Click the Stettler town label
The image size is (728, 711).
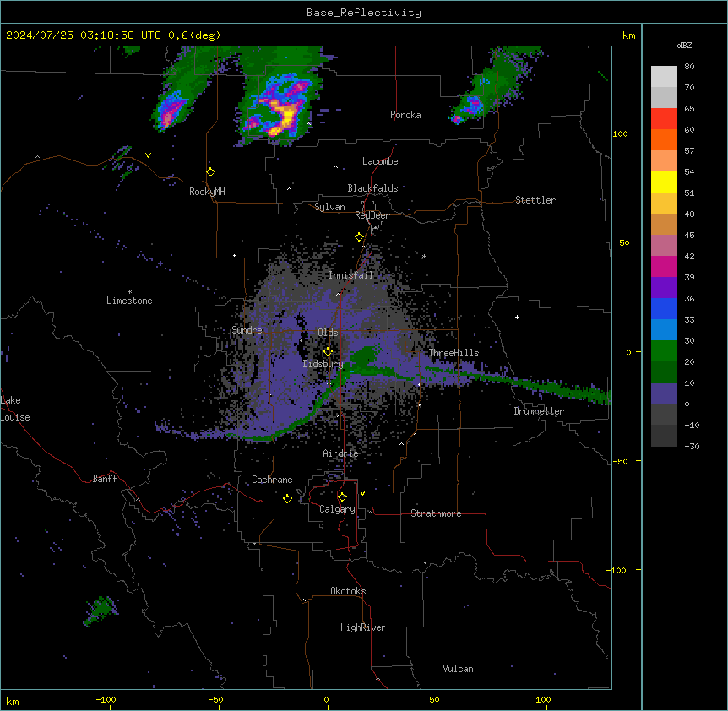(x=535, y=200)
